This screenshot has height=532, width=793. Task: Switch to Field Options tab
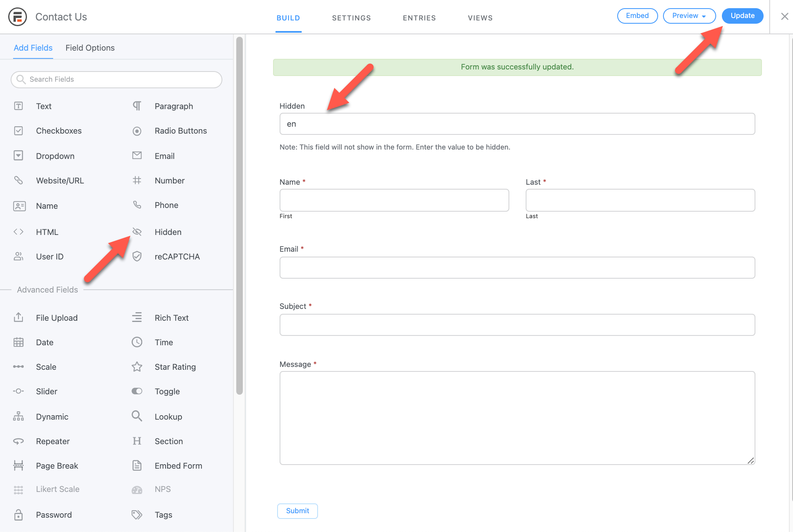(90, 48)
